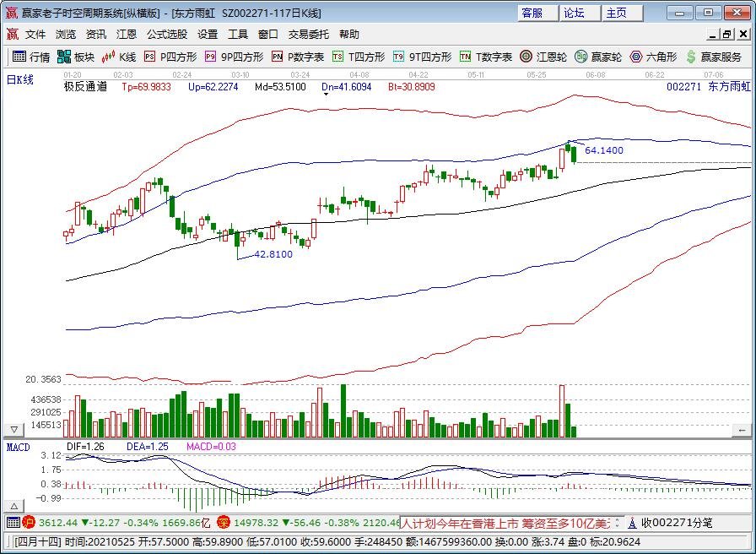Image resolution: width=756 pixels, height=554 pixels.
Task: Click the tallest red volume bar near 06-01
Action: 562,411
